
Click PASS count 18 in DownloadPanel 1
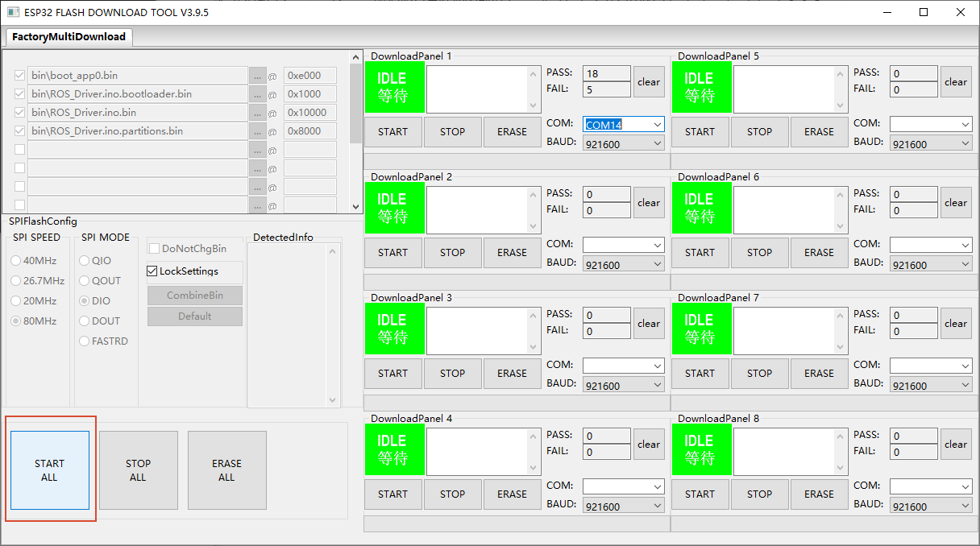607,73
